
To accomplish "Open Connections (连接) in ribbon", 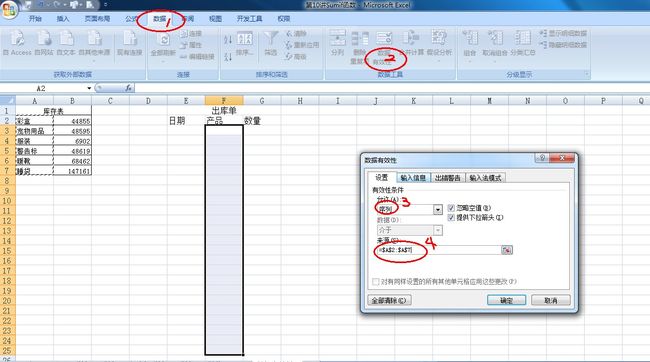I will tap(191, 34).
